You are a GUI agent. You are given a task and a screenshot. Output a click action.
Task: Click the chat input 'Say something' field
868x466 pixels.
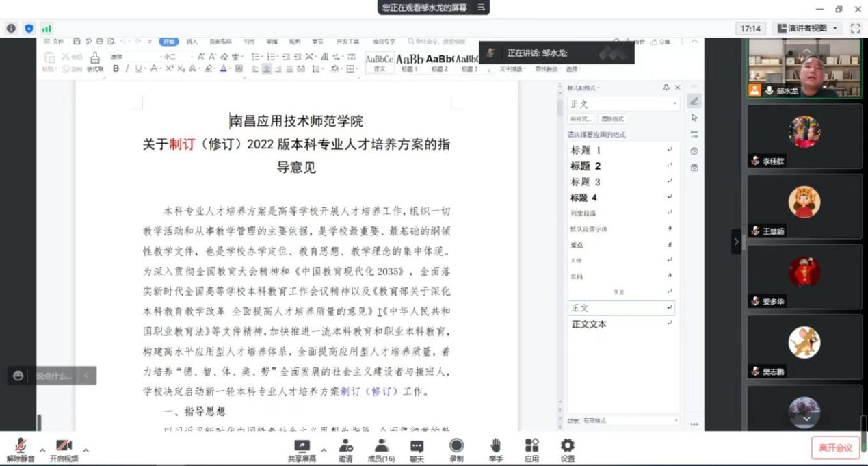[x=54, y=376]
